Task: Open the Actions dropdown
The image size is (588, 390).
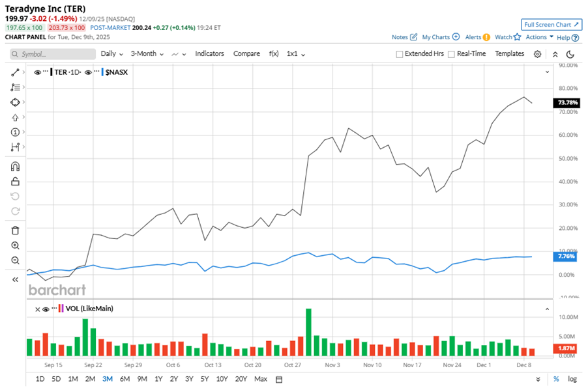Action: 539,37
